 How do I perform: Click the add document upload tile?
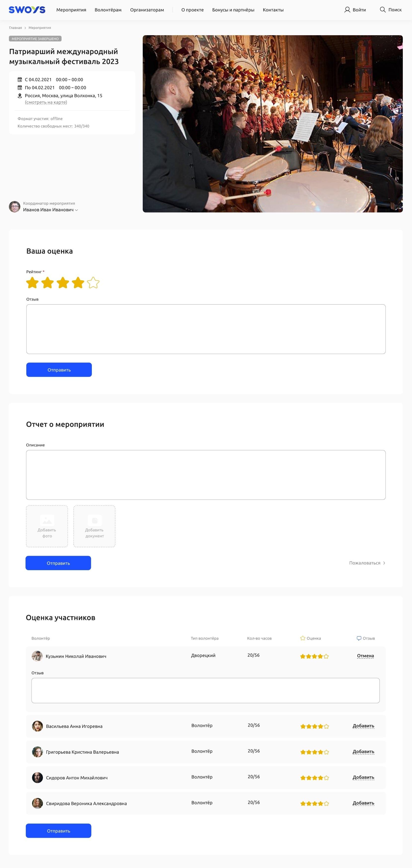click(94, 526)
